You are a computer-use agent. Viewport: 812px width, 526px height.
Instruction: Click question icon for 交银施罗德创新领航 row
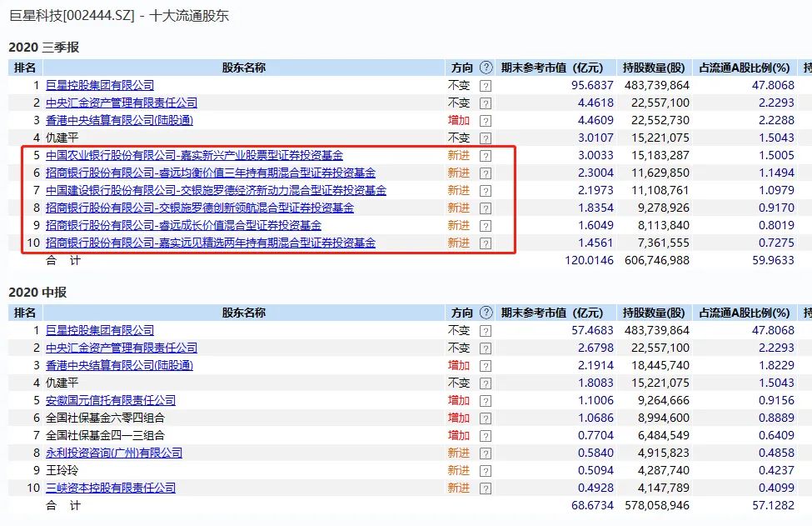point(486,208)
